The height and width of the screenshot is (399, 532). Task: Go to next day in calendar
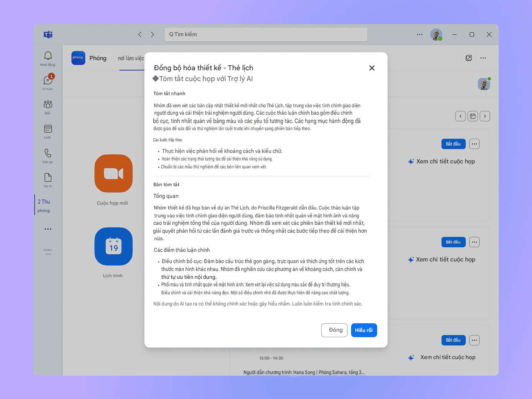(x=485, y=116)
